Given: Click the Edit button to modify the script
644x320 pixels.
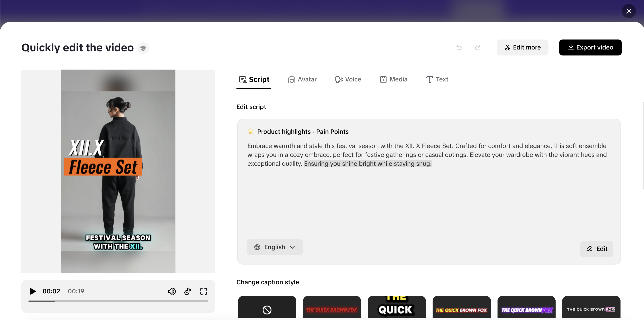Looking at the screenshot, I should point(597,249).
